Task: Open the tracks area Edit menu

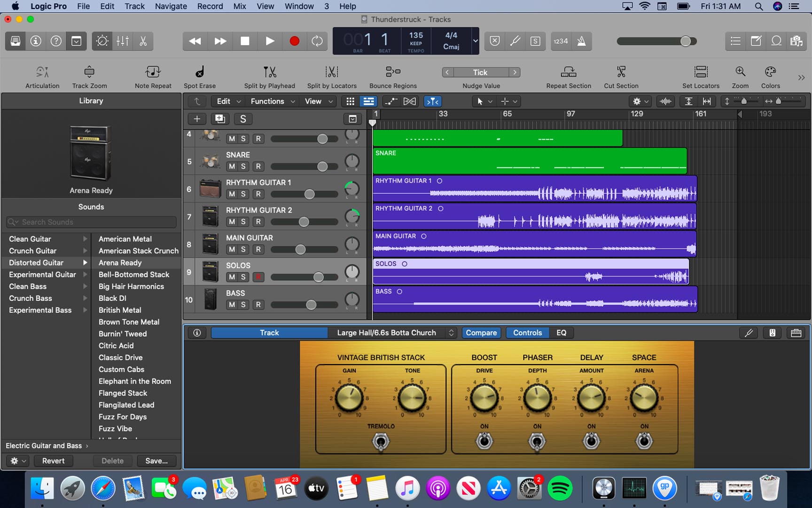Action: click(228, 101)
